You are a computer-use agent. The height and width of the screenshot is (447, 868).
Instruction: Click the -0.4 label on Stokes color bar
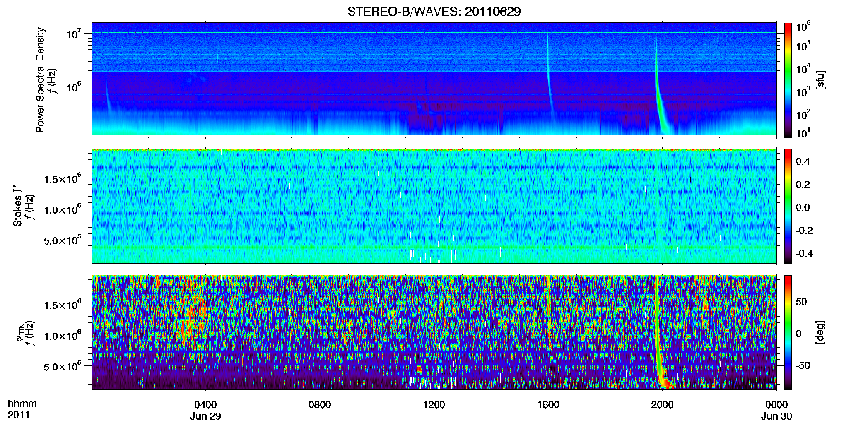point(804,253)
